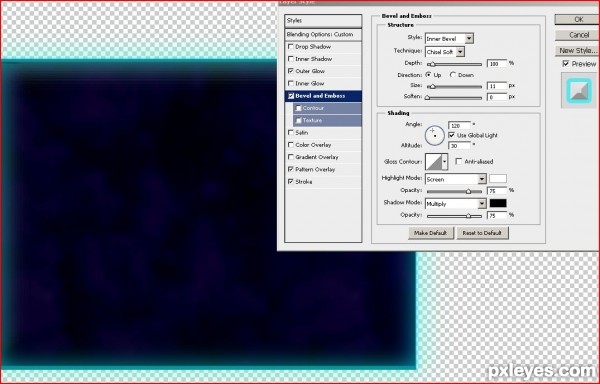The image size is (600, 384).
Task: Enable the Texture sub-option checkbox
Action: pos(298,120)
